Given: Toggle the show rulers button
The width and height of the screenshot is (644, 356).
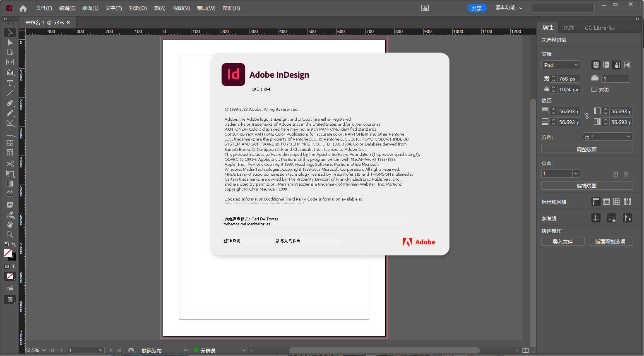Looking at the screenshot, I should (x=596, y=201).
